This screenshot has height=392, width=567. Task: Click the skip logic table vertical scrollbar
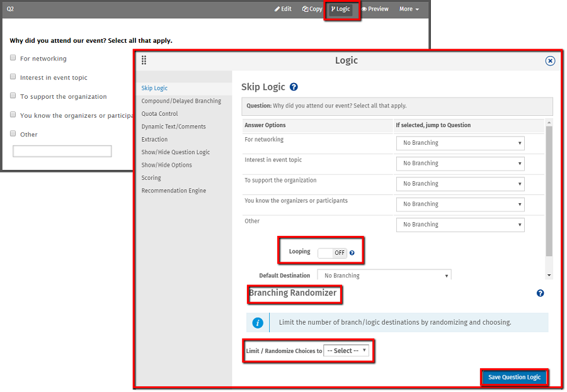549,191
